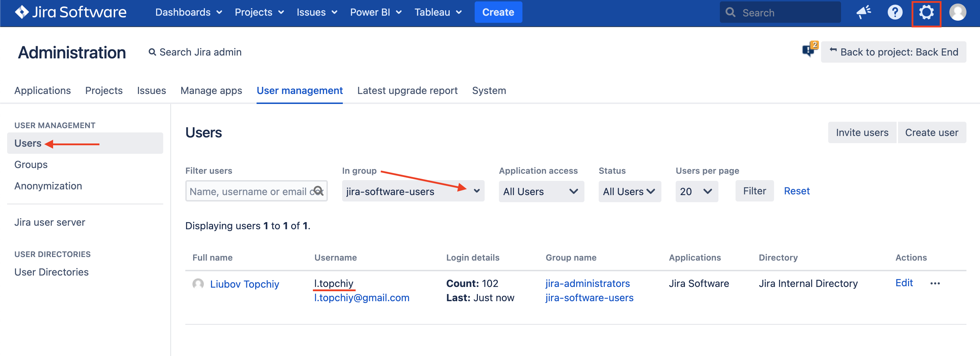The height and width of the screenshot is (356, 980).
Task: Open Groups in the sidebar
Action: tap(31, 164)
